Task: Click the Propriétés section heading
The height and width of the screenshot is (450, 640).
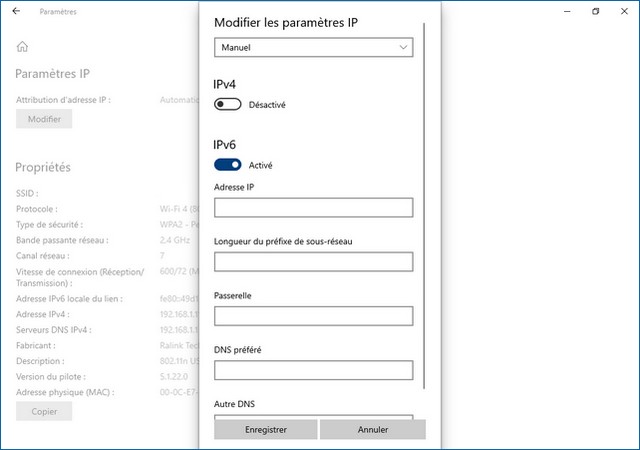Action: [x=43, y=167]
